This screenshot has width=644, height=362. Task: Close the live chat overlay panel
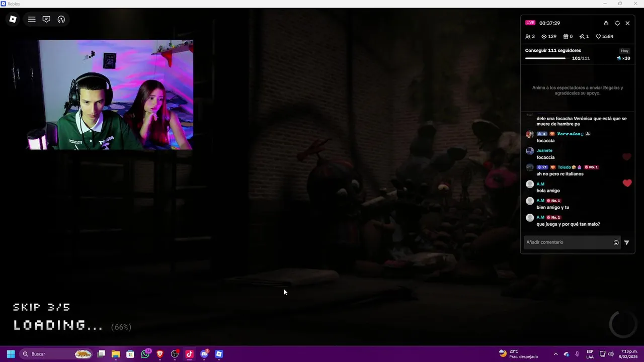(x=627, y=23)
